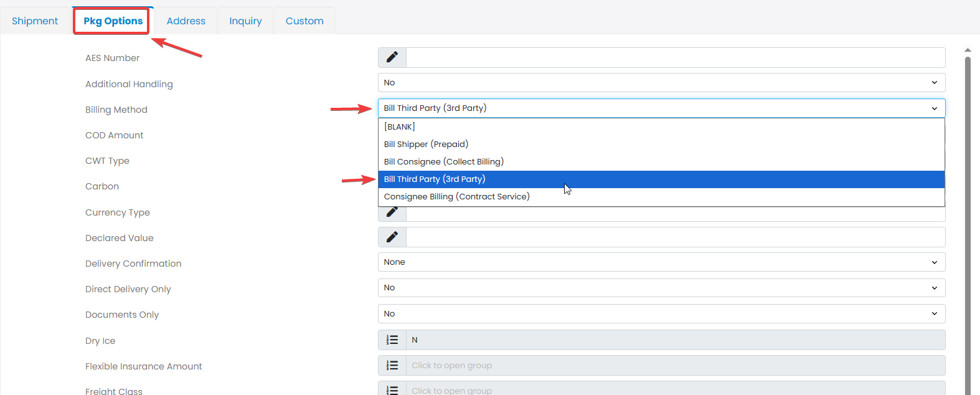Switch to the Inquiry tab
Screen dimensions: 980x395
tap(245, 21)
